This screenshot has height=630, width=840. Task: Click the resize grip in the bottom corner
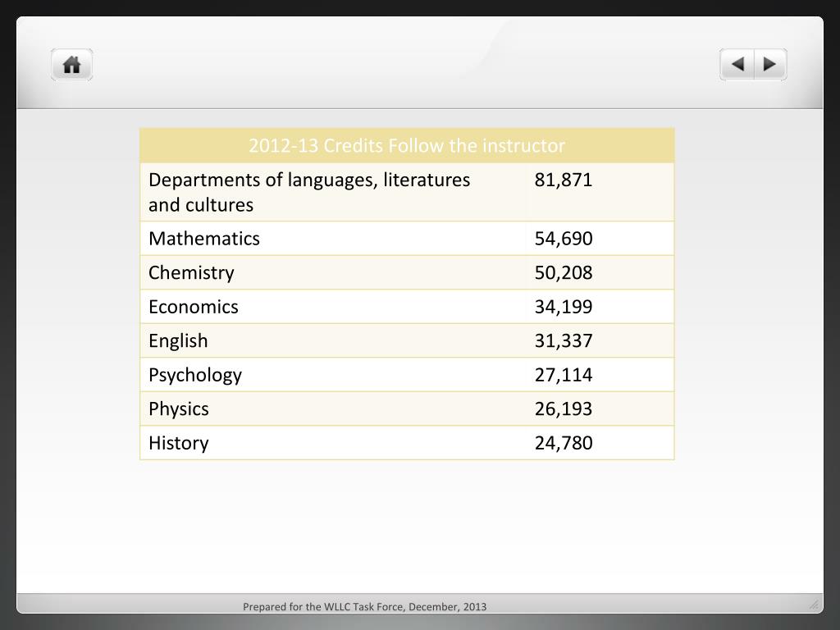pos(814,605)
